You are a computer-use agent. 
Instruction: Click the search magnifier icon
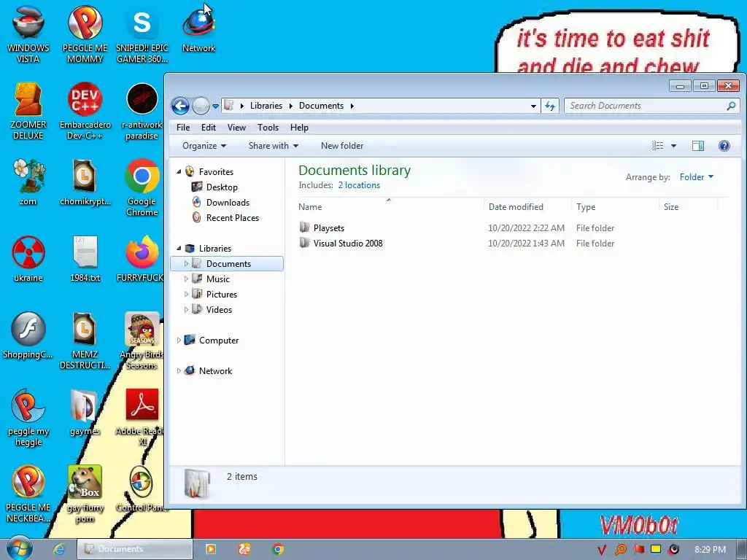(731, 106)
